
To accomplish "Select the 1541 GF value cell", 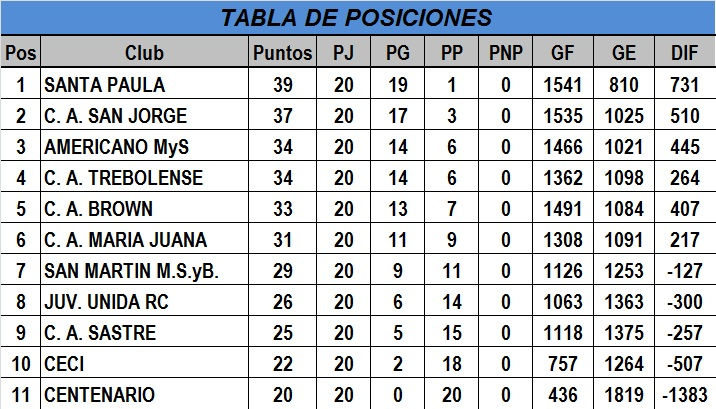I will 563,84.
